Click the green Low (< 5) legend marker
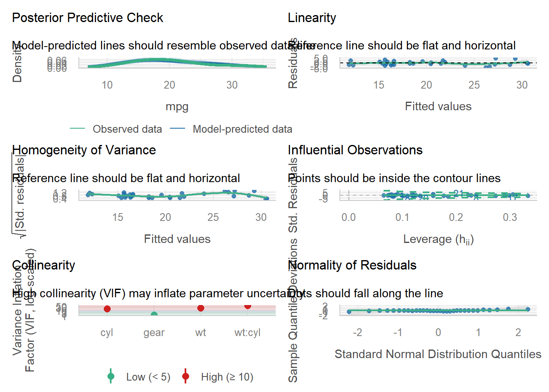Viewport: 549px width, 392px height. (111, 376)
